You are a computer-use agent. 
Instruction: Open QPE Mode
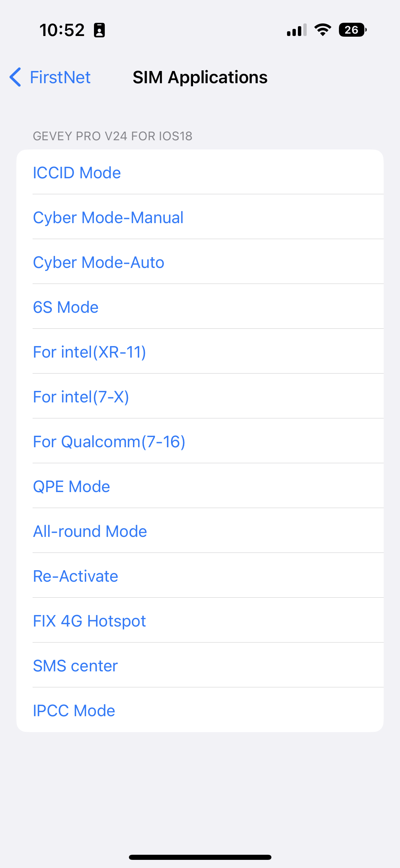(x=72, y=486)
